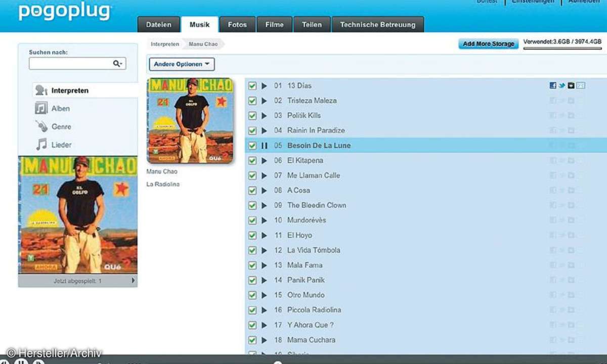
Task: Tweet 13 Dias via Twitter icon
Action: click(x=561, y=85)
